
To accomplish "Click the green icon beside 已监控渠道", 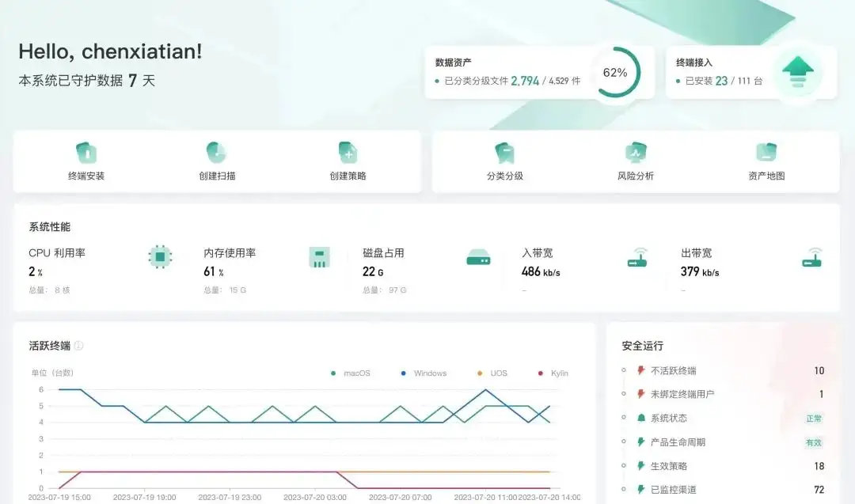I will (x=641, y=489).
